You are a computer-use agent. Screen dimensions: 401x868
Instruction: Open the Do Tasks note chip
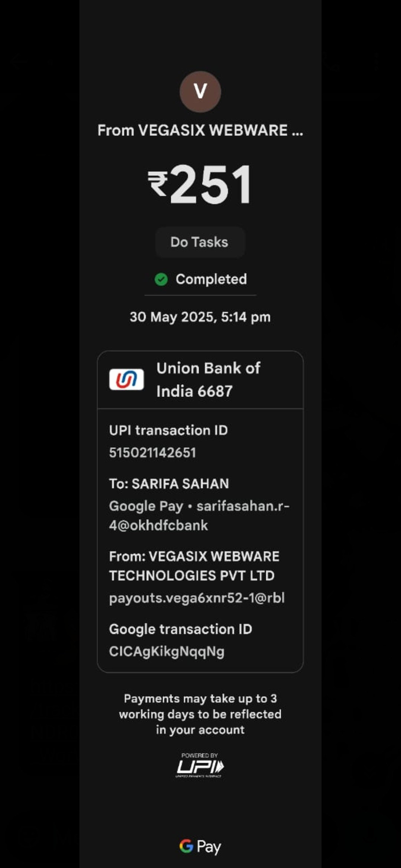click(x=200, y=242)
